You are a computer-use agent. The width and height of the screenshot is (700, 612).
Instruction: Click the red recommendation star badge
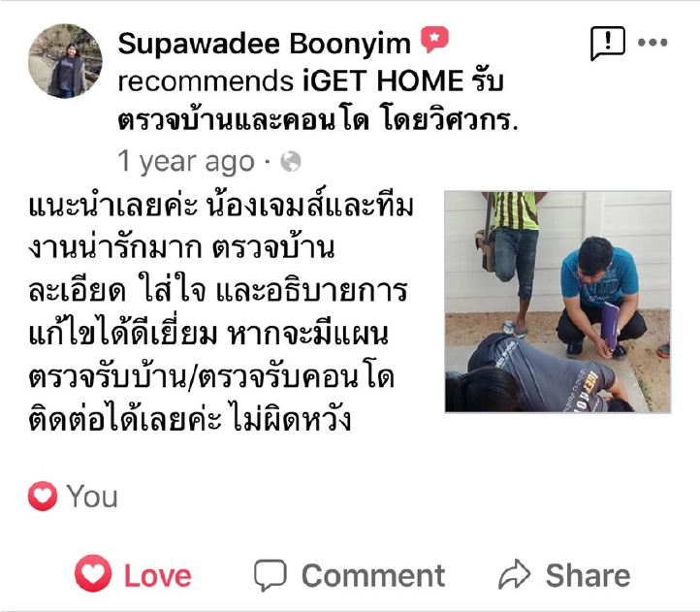click(434, 40)
